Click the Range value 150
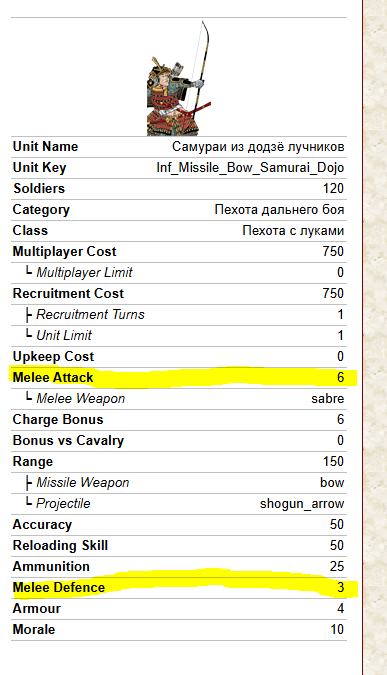Viewport: 387px width, 675px height. [x=333, y=461]
